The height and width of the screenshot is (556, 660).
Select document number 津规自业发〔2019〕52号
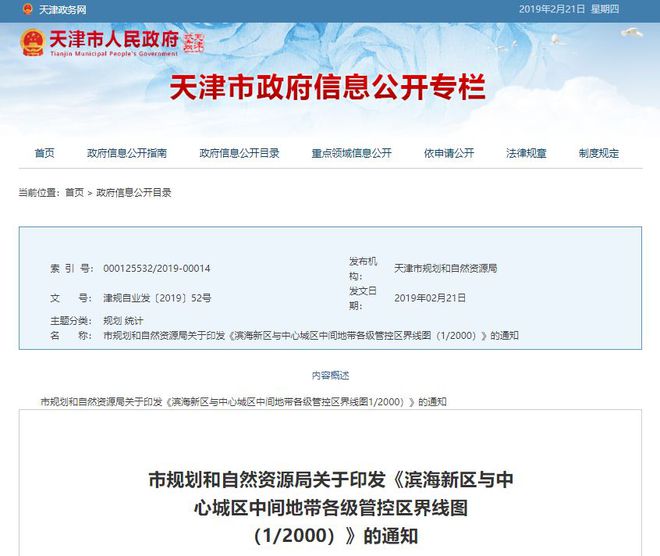click(x=157, y=298)
